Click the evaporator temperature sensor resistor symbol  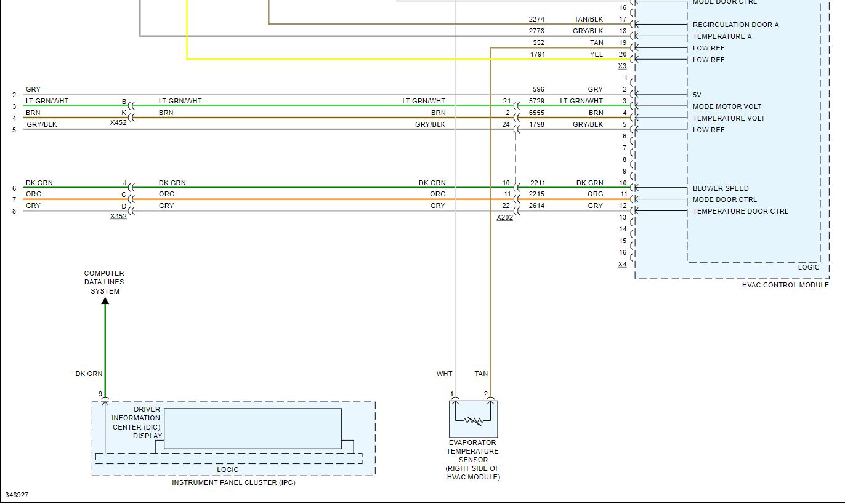[473, 421]
